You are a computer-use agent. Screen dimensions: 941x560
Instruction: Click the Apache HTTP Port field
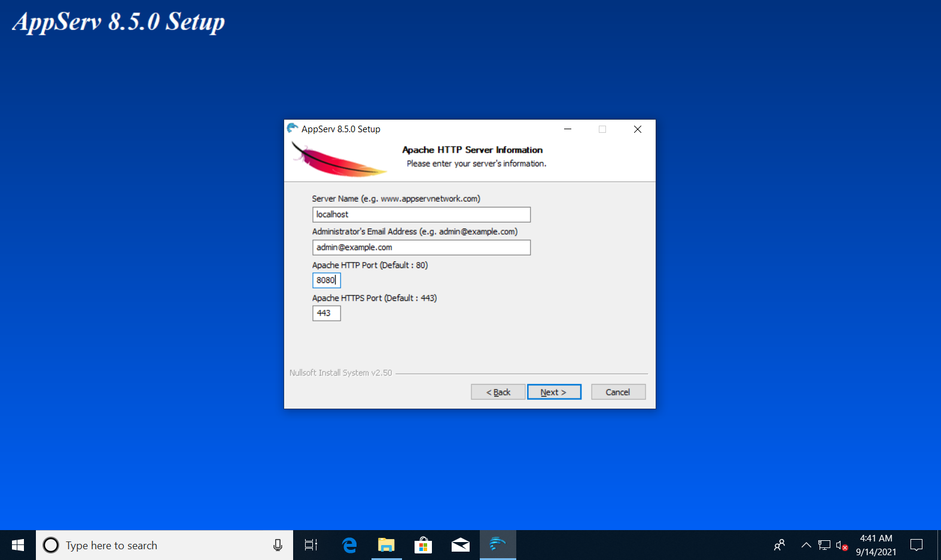click(326, 280)
